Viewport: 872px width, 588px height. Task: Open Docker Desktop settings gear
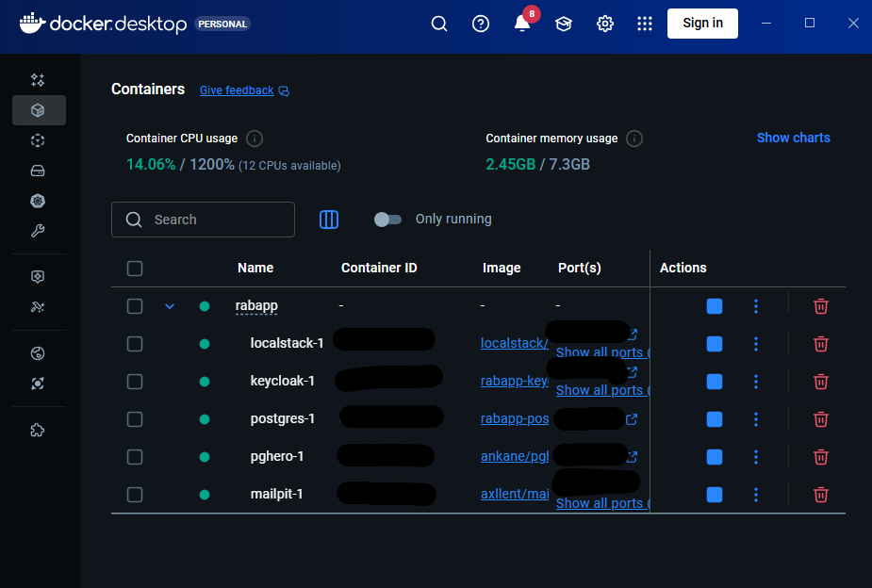pyautogui.click(x=604, y=24)
